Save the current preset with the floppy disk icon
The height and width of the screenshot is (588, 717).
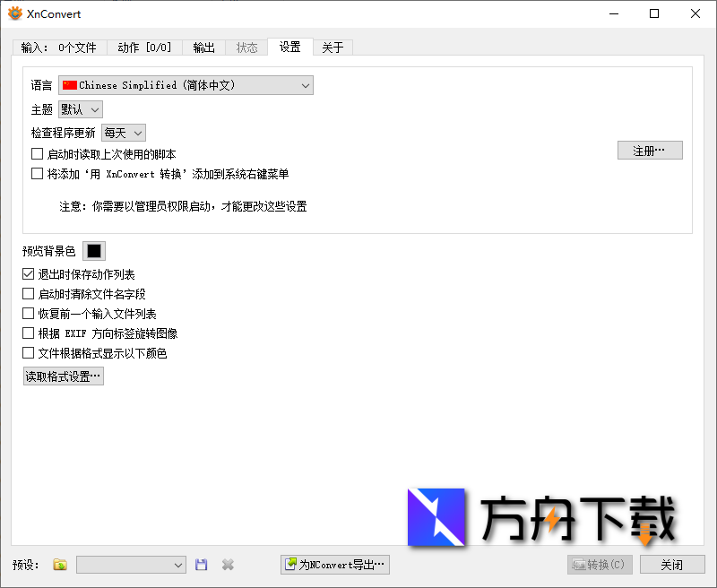coord(201,565)
